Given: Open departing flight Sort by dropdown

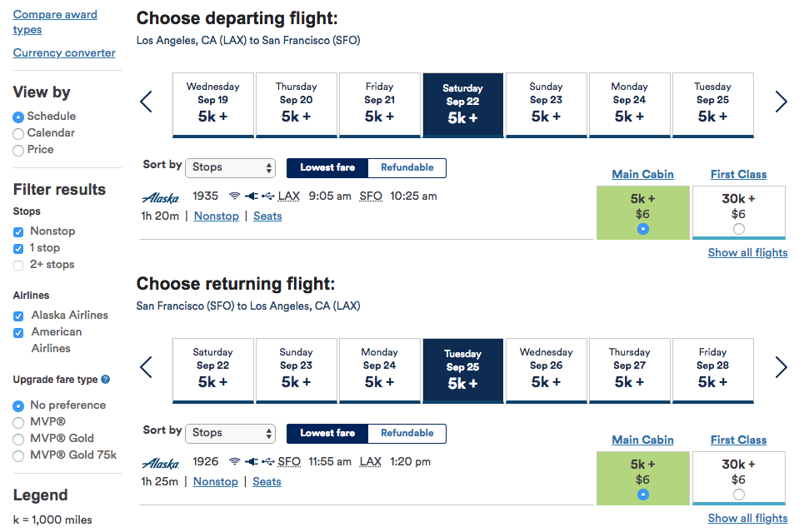Looking at the screenshot, I should pos(230,167).
